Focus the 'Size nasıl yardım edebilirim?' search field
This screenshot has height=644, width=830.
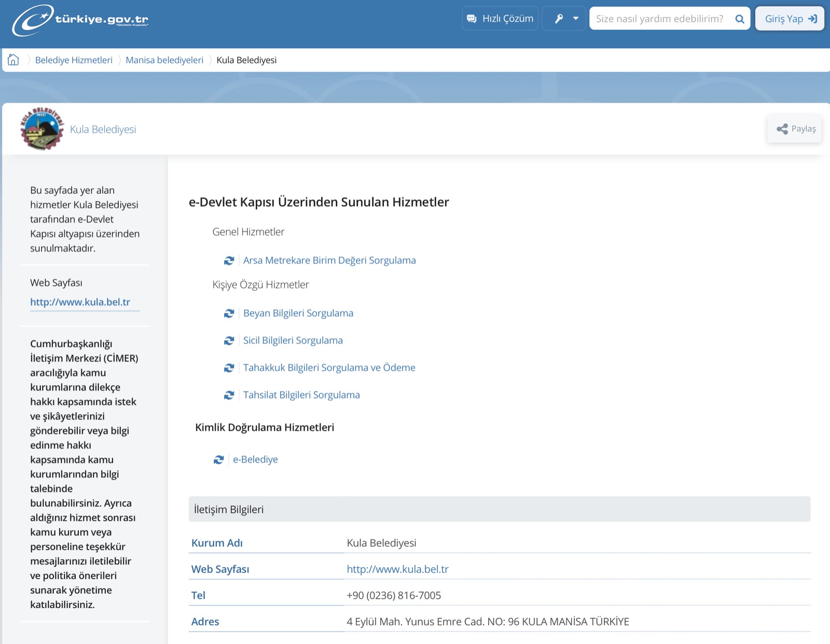(x=659, y=19)
